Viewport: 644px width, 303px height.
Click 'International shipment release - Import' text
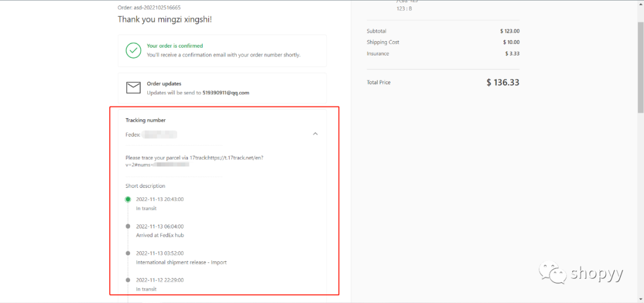[181, 262]
